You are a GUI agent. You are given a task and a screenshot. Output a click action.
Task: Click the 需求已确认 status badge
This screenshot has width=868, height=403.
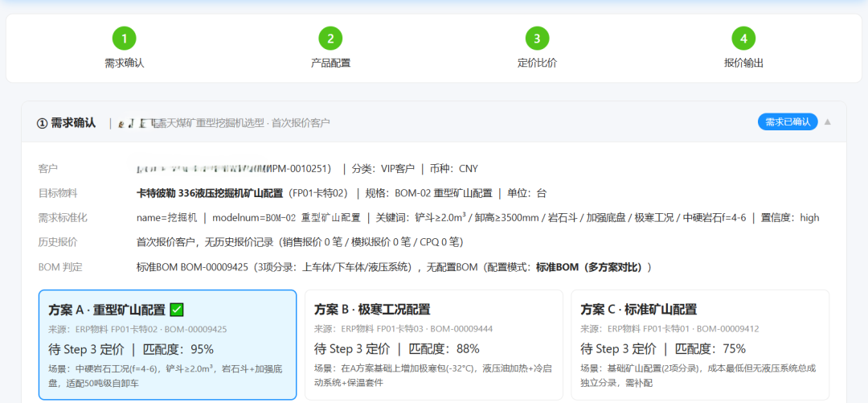click(787, 122)
